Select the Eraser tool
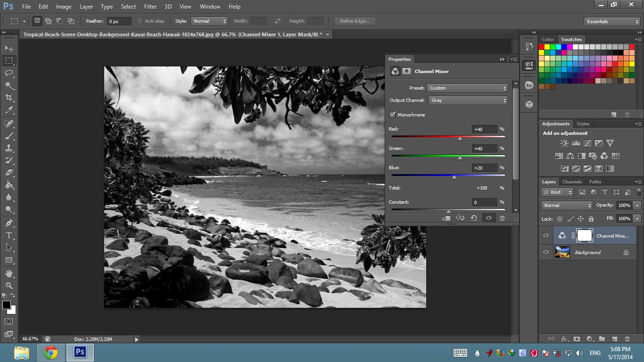 pos(9,173)
